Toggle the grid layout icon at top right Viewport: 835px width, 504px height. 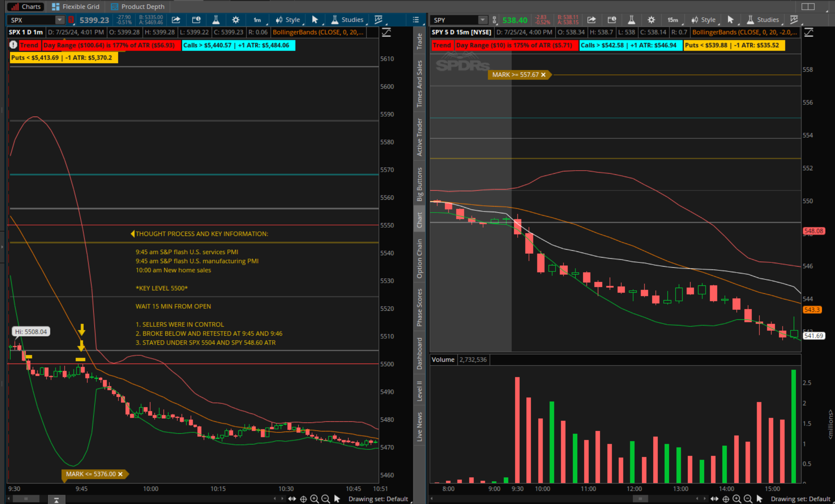click(808, 6)
